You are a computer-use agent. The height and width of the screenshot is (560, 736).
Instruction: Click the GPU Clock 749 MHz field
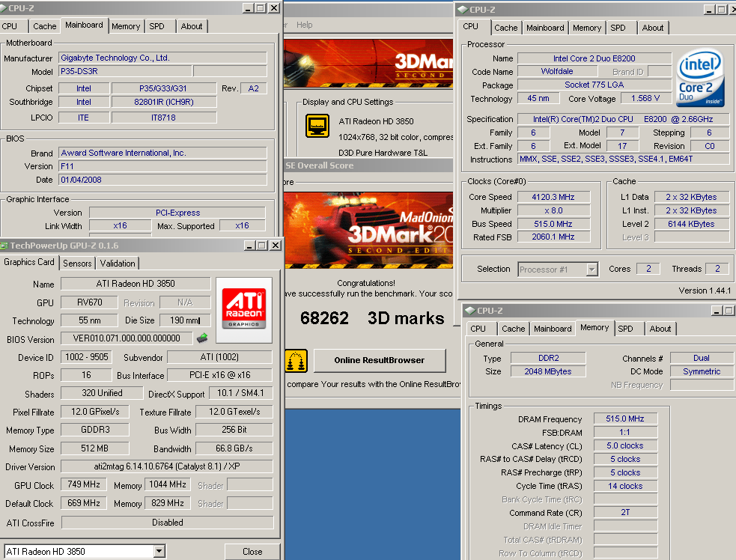click(84, 484)
